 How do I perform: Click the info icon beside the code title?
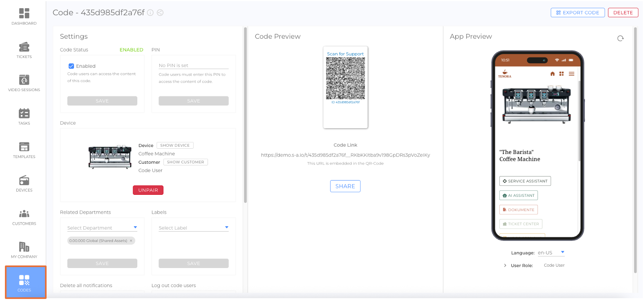(150, 13)
